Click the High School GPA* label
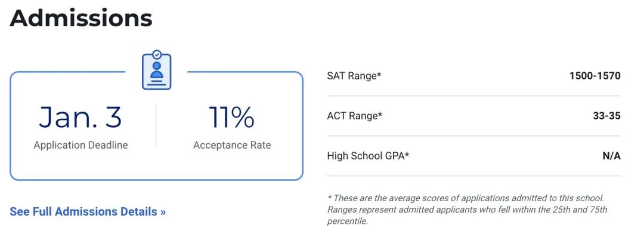The width and height of the screenshot is (644, 243). (368, 156)
